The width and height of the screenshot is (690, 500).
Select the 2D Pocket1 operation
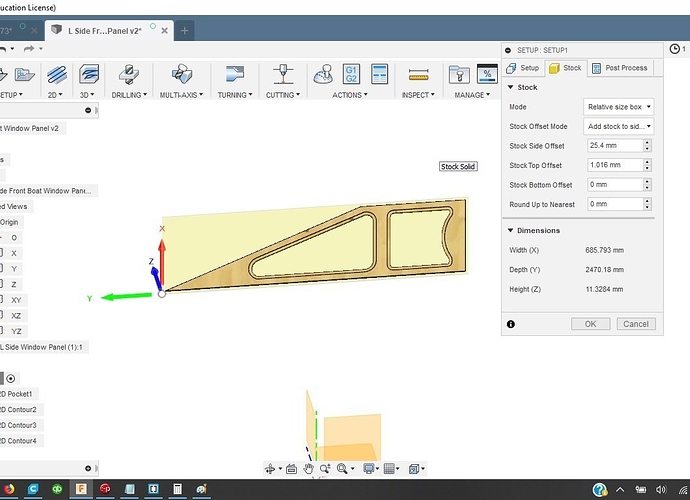click(18, 394)
